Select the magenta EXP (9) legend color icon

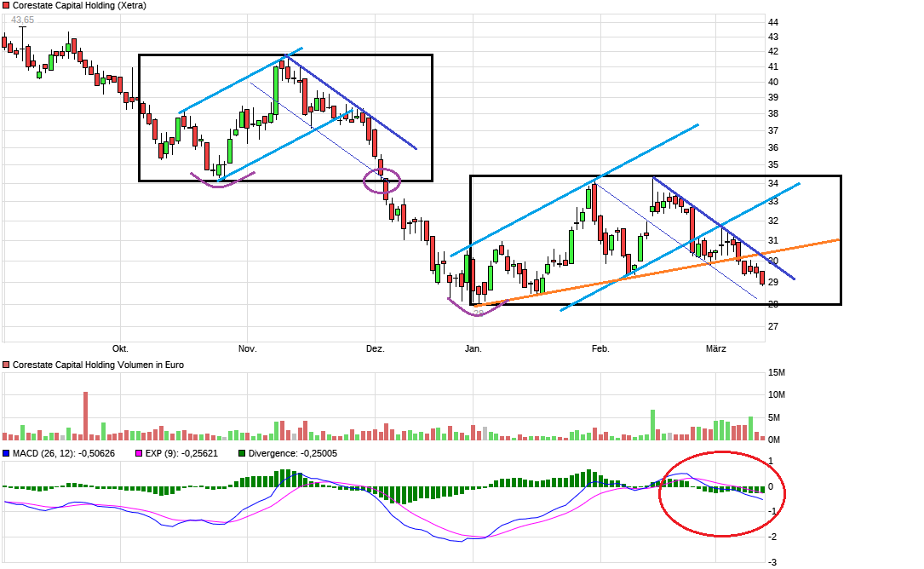[138, 454]
